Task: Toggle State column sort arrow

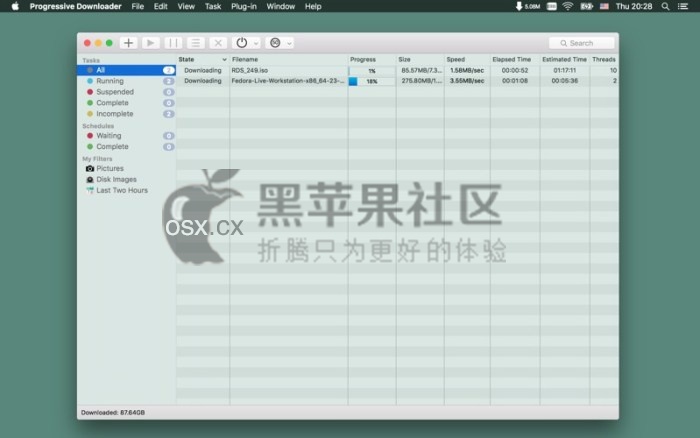Action: tap(225, 59)
